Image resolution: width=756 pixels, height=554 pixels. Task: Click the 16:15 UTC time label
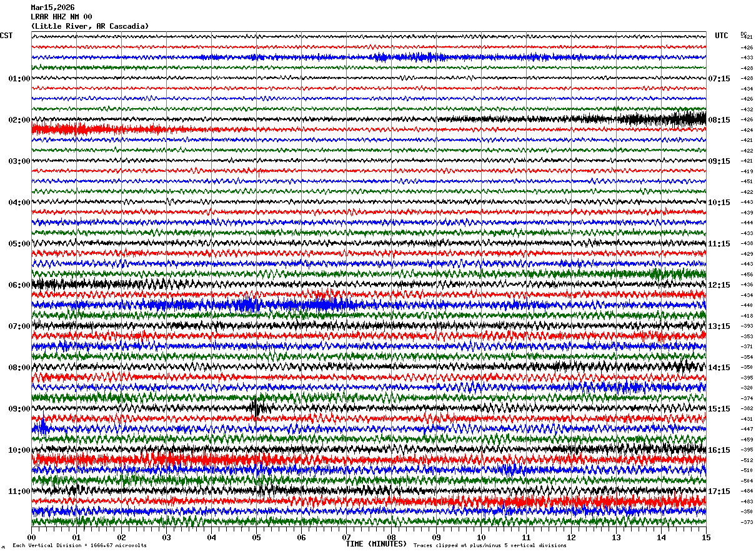click(x=719, y=450)
